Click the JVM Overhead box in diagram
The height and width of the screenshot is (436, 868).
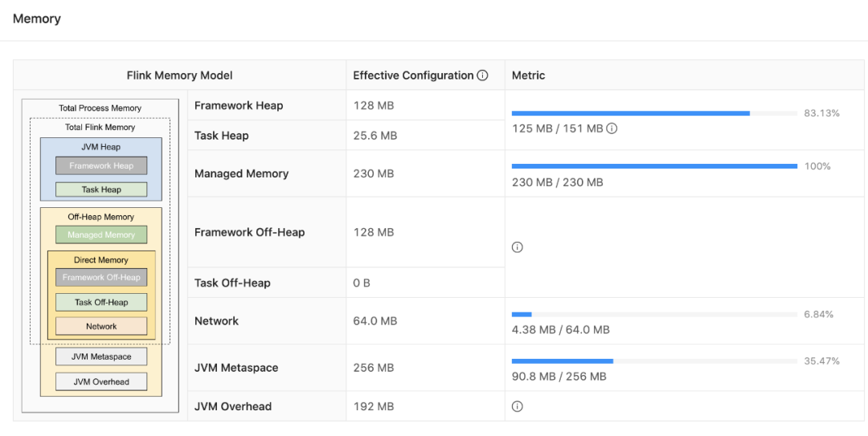(101, 381)
